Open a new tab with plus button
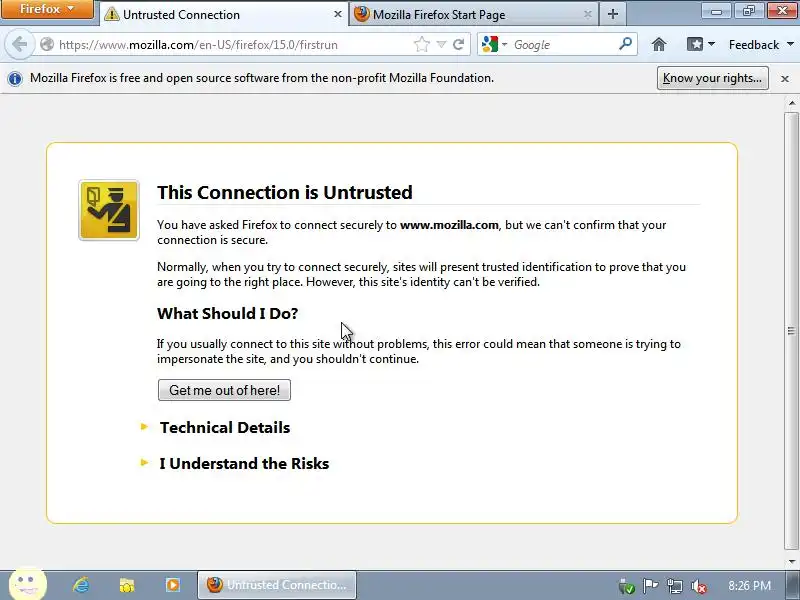800x600 pixels. [x=613, y=14]
